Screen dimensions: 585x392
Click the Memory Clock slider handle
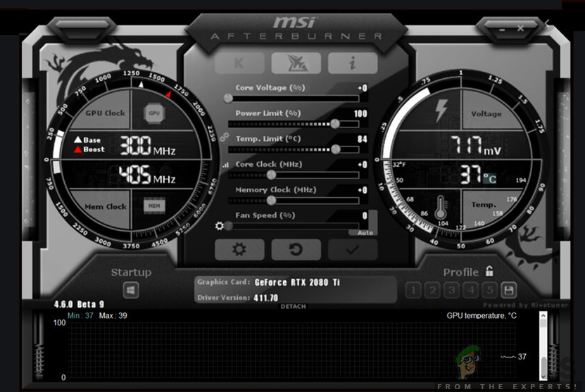pos(271,201)
